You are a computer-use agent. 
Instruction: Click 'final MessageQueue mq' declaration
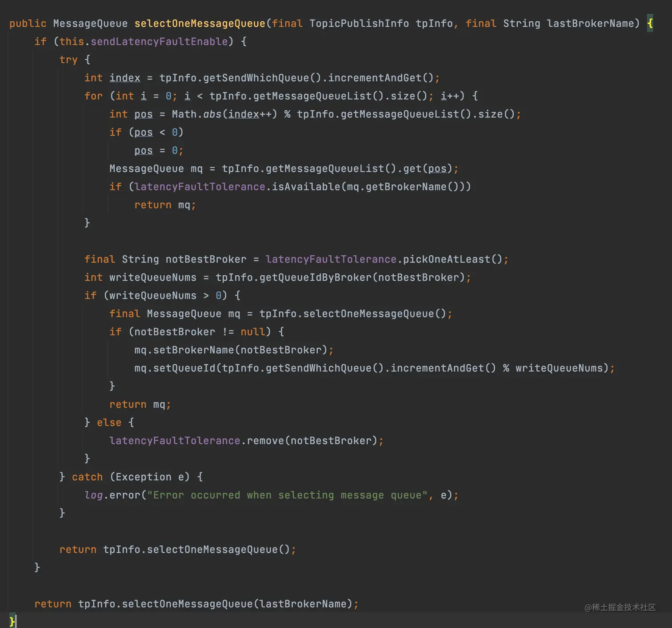(175, 314)
